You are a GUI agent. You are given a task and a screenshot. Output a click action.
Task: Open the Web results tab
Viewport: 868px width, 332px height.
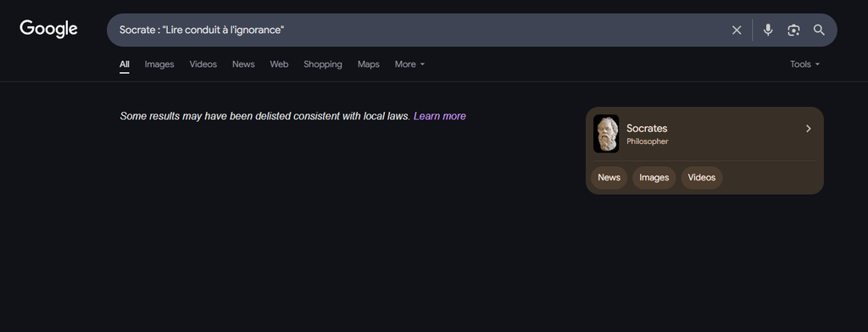click(279, 64)
